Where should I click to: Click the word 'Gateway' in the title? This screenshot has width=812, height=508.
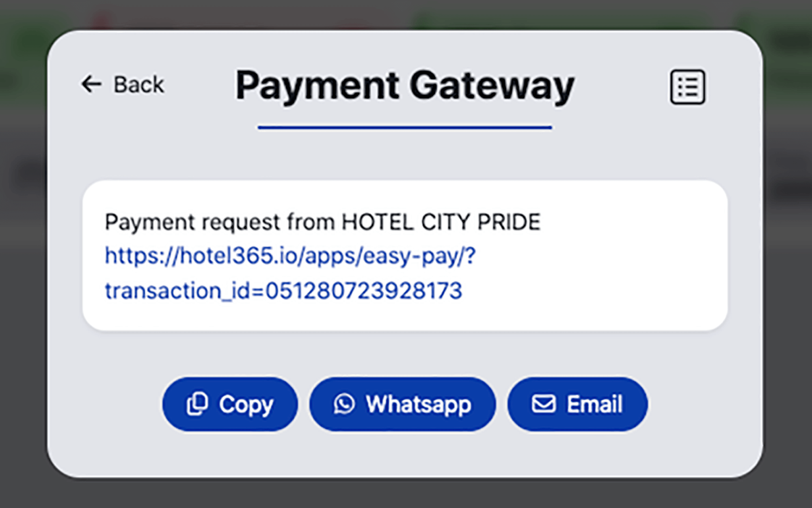click(491, 86)
